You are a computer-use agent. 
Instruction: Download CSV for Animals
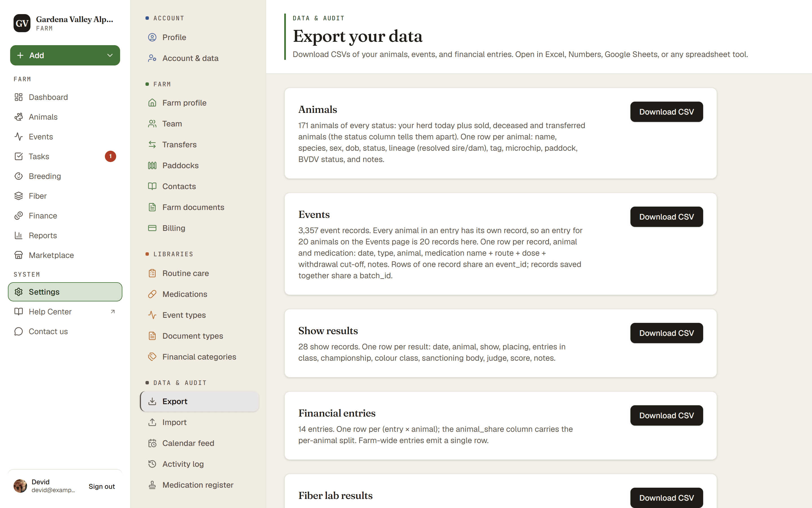coord(667,112)
